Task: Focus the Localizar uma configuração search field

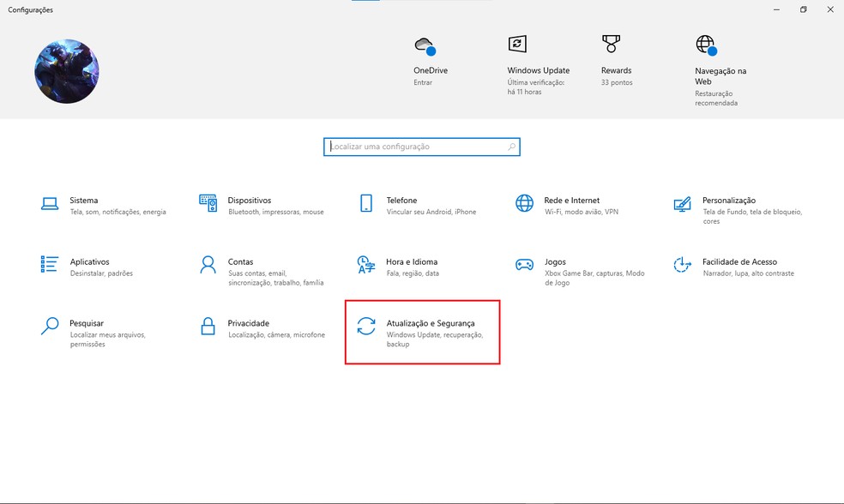Action: tap(421, 147)
